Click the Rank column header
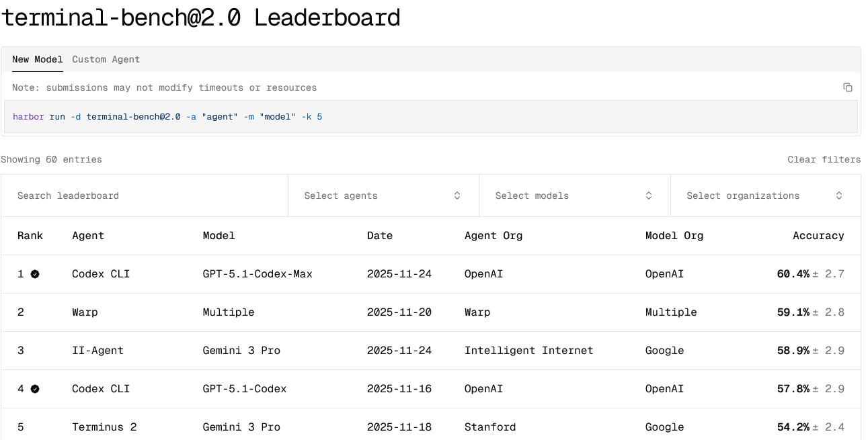The width and height of the screenshot is (868, 440). click(30, 236)
